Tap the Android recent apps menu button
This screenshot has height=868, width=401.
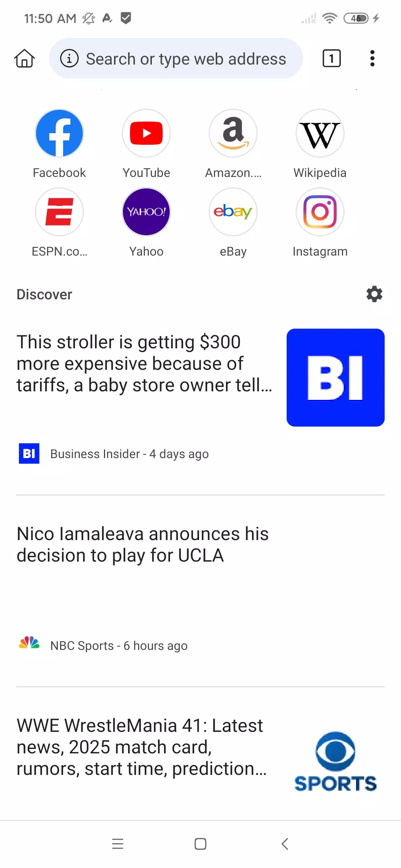click(x=118, y=844)
